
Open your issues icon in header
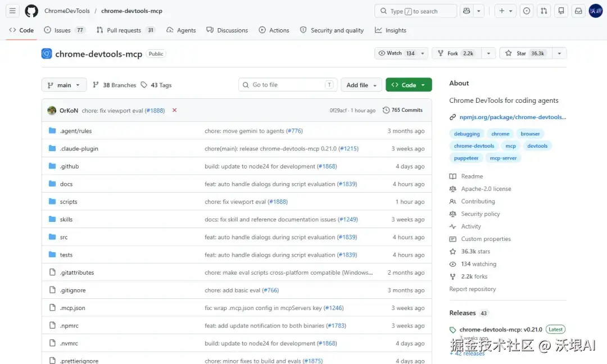527,11
